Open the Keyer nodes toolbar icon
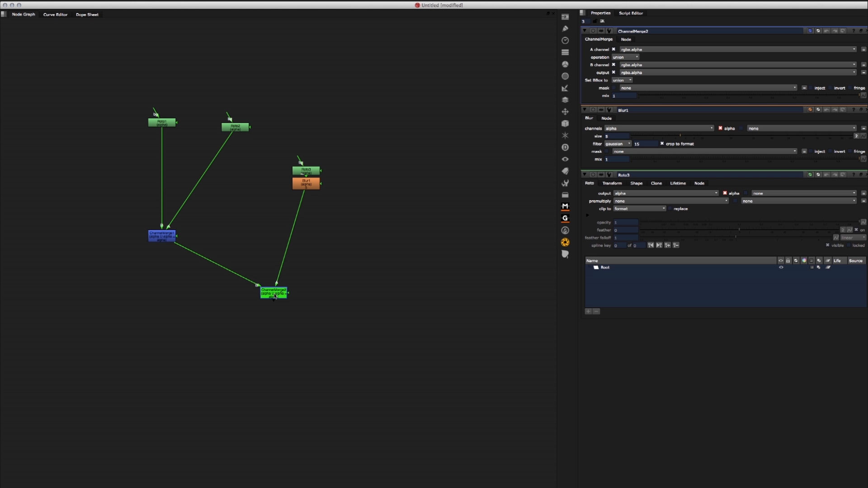The image size is (868, 488). pos(565,88)
